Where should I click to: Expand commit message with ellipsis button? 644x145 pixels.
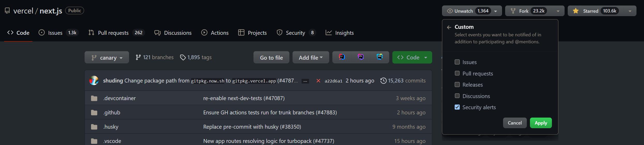[305, 81]
